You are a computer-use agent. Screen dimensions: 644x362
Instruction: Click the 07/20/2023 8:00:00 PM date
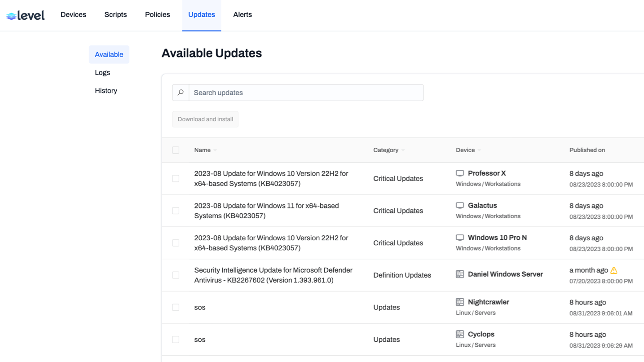[601, 281]
